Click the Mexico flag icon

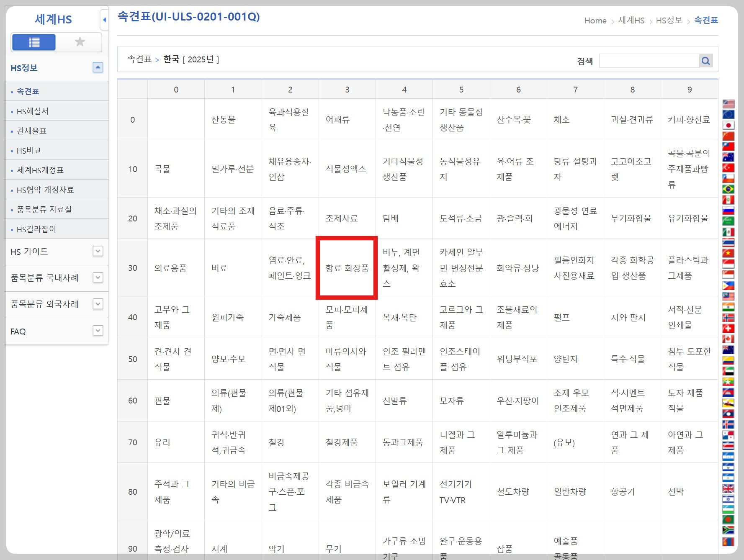click(x=729, y=233)
